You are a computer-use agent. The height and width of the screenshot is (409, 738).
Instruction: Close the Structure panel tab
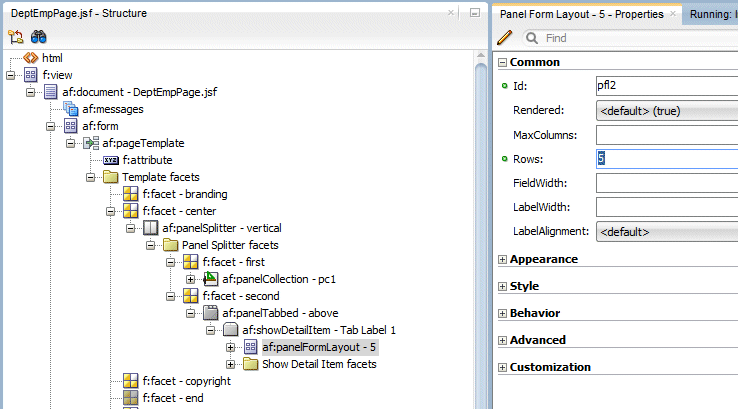coord(451,13)
